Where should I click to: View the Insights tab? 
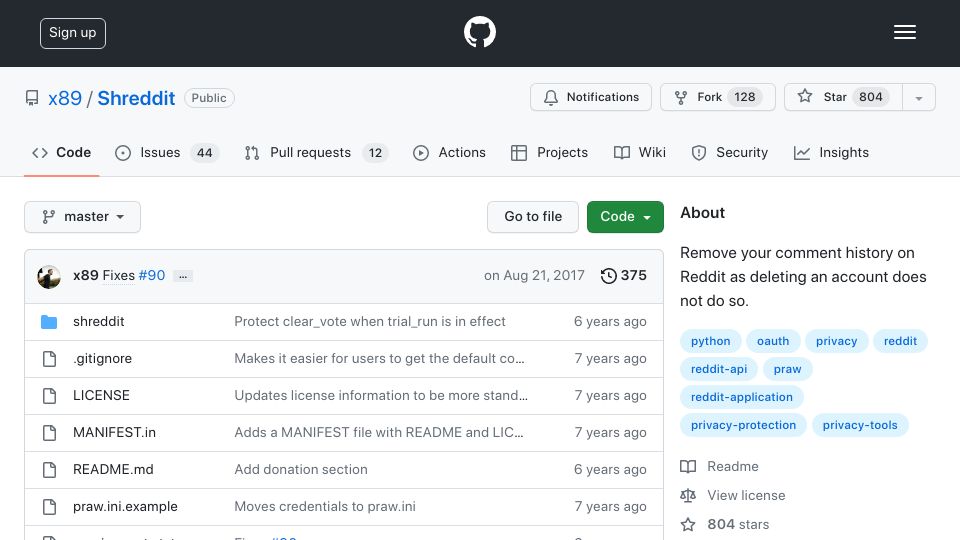(831, 152)
